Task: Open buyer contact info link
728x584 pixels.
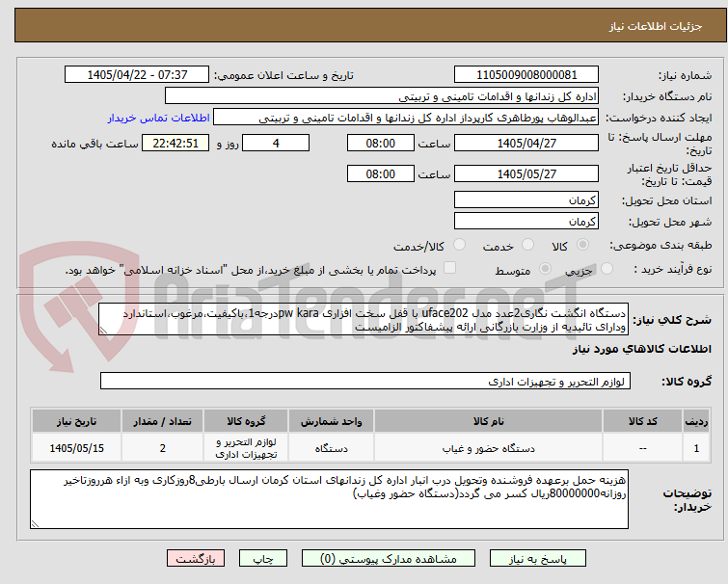Action: pyautogui.click(x=159, y=118)
